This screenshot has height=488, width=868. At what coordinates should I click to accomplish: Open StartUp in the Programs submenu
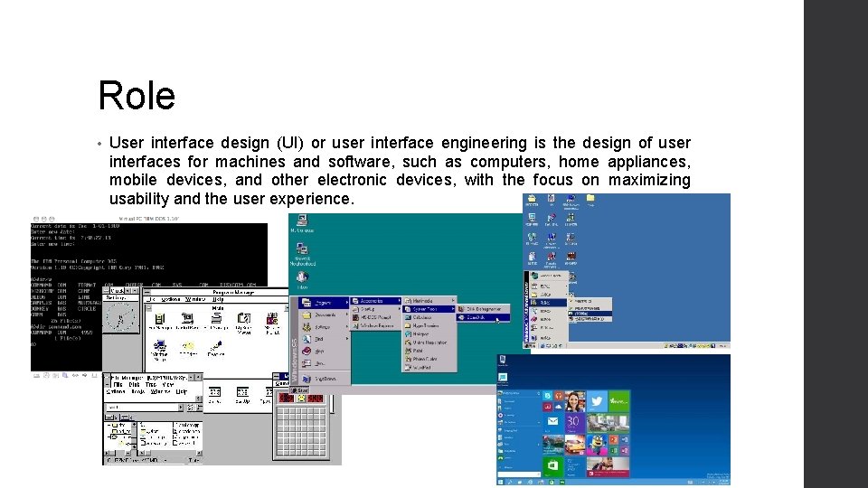point(376,309)
